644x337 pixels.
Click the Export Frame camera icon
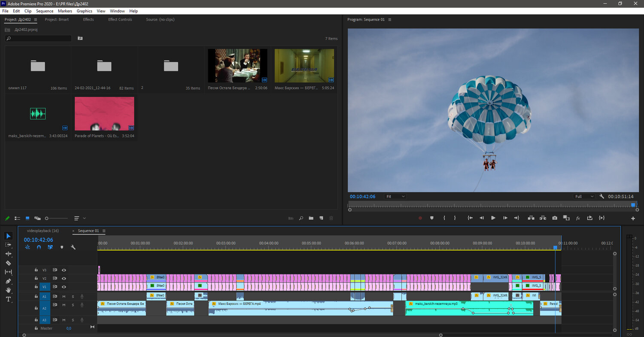(x=555, y=218)
